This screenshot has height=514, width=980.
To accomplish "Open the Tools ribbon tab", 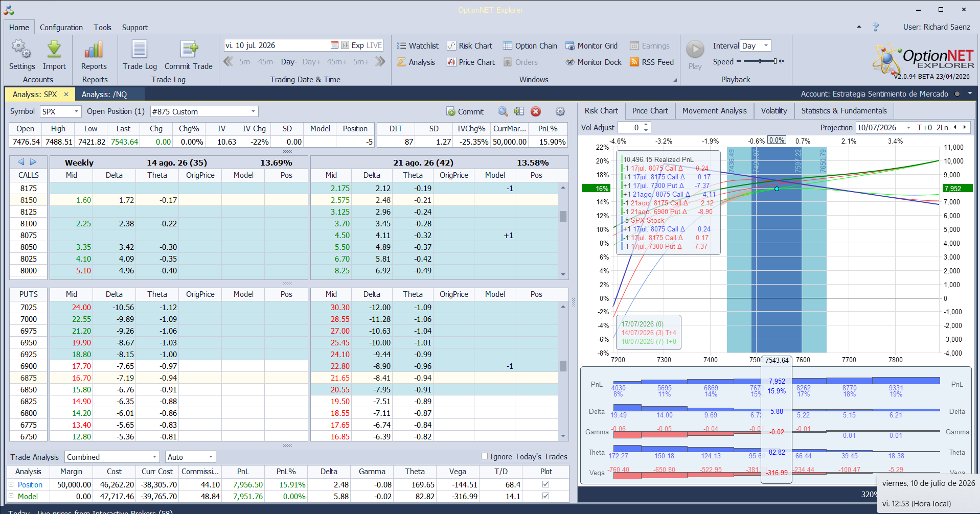I will pos(102,28).
